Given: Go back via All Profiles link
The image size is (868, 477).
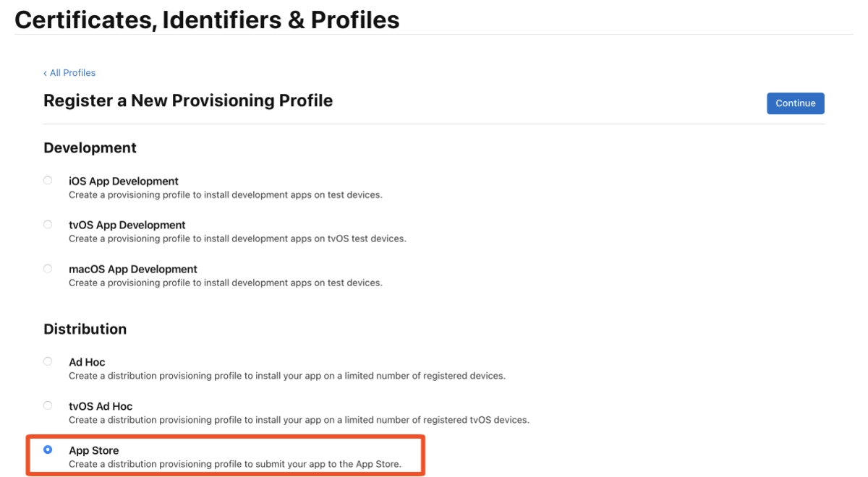Looking at the screenshot, I should click(x=69, y=73).
